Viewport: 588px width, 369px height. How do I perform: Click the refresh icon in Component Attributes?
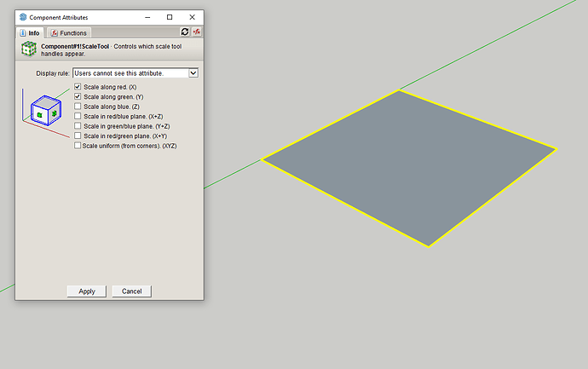[x=185, y=32]
